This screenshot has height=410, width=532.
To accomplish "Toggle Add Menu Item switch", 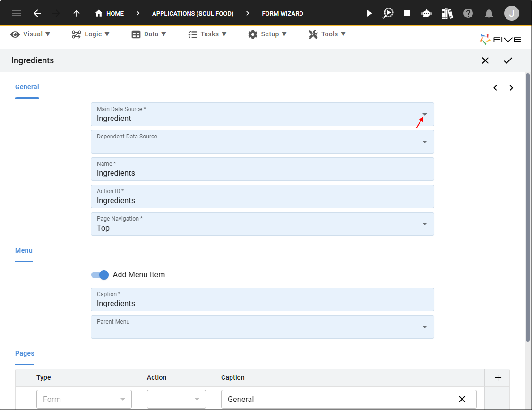I will [x=100, y=275].
